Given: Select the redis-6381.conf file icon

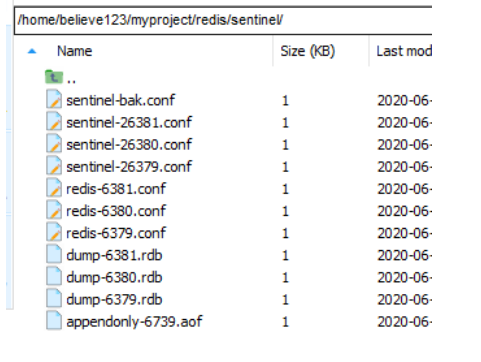Looking at the screenshot, I should pyautogui.click(x=54, y=188).
